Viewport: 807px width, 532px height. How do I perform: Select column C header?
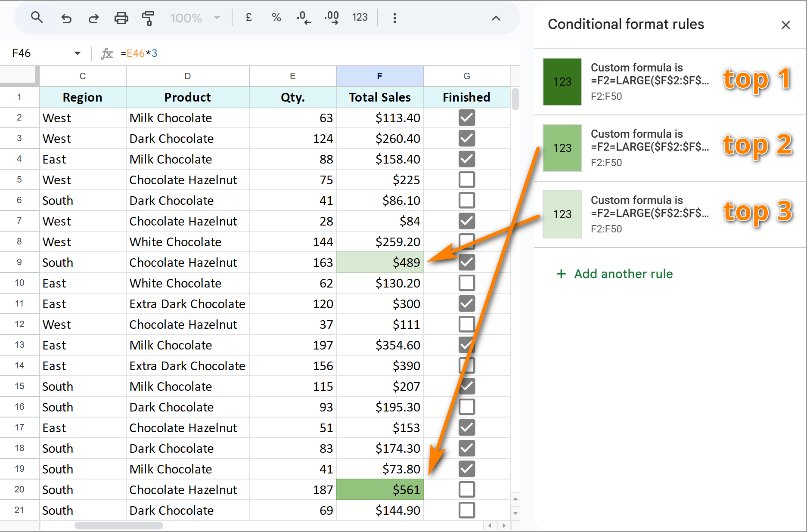click(83, 76)
